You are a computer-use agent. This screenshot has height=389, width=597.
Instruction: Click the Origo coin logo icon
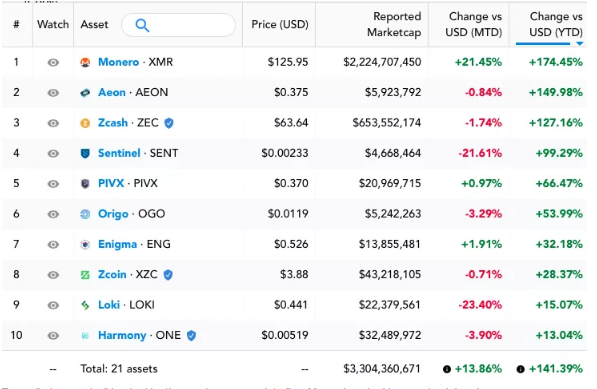(x=85, y=214)
